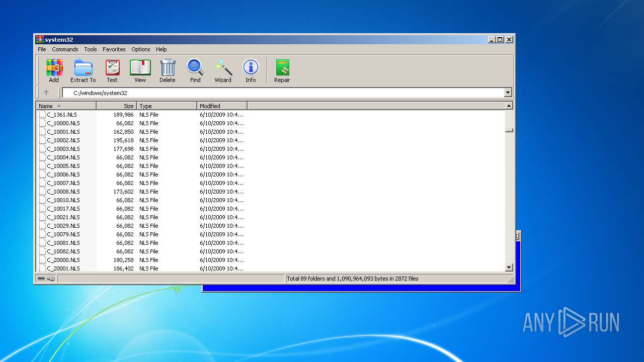Select file C_10004.NLS
Image resolution: width=644 pixels, height=362 pixels.
(63, 157)
